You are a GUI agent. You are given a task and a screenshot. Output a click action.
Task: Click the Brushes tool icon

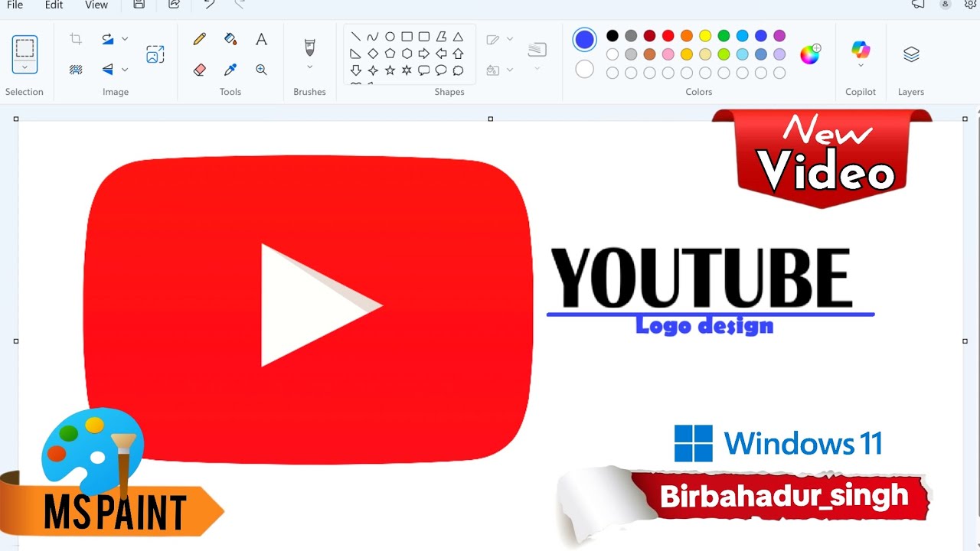[309, 47]
